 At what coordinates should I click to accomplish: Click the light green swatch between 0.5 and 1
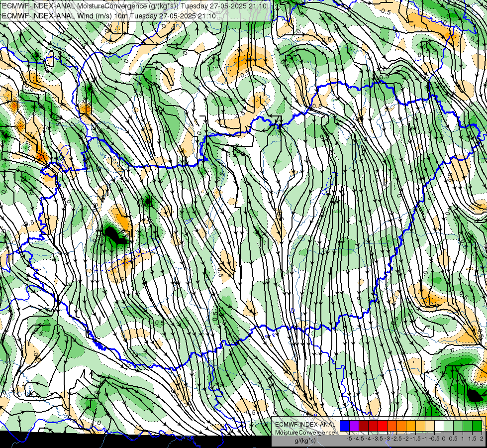point(458,426)
